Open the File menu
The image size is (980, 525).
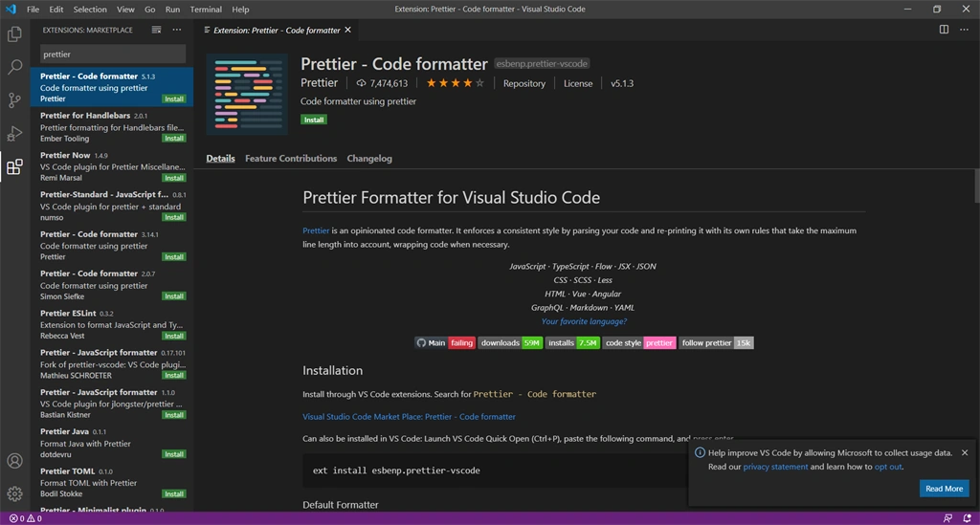33,10
